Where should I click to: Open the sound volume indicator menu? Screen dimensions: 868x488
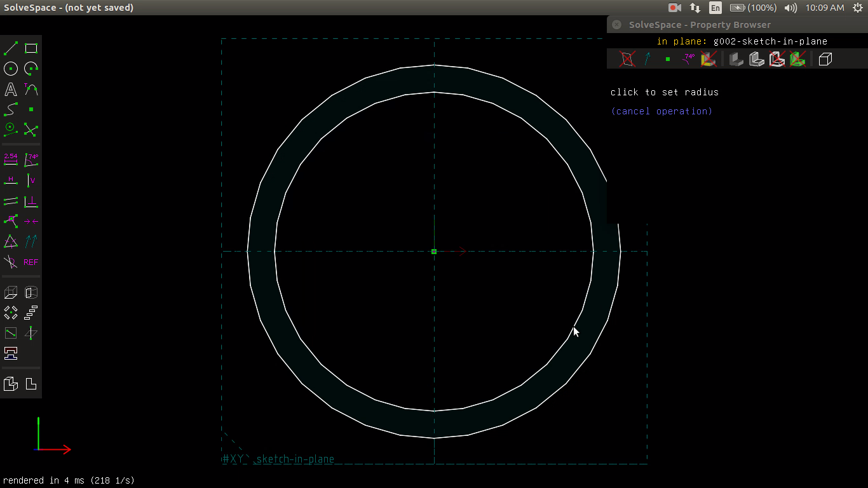click(x=790, y=8)
